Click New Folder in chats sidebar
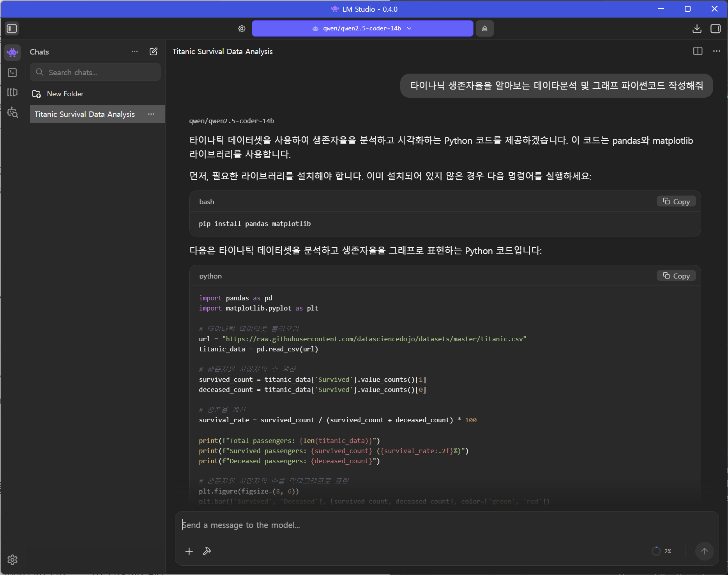Screen dimensions: 728x575 65,94
